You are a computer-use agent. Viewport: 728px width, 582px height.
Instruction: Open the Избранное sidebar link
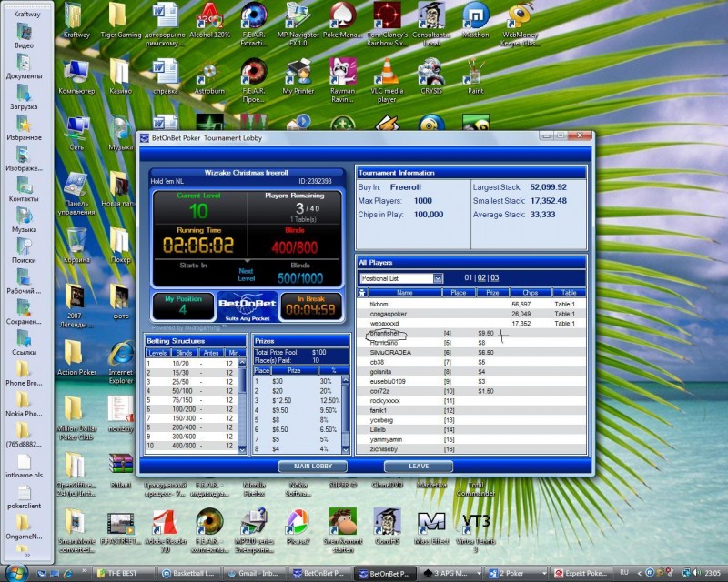pos(24,127)
